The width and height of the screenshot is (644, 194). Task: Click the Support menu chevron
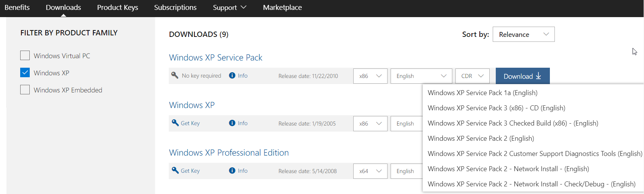click(x=244, y=7)
